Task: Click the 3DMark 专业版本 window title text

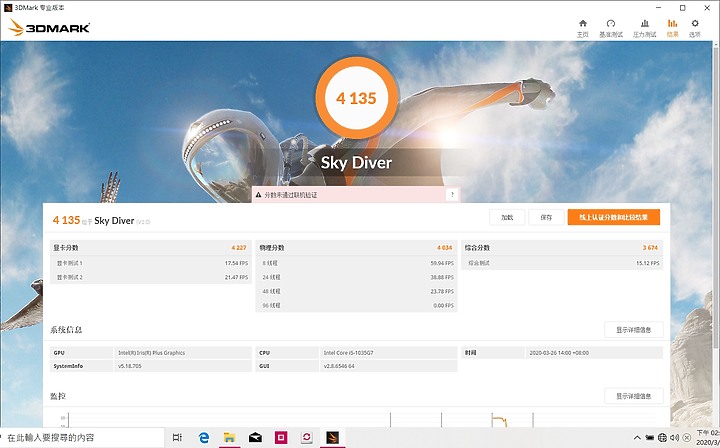Action: [x=39, y=8]
